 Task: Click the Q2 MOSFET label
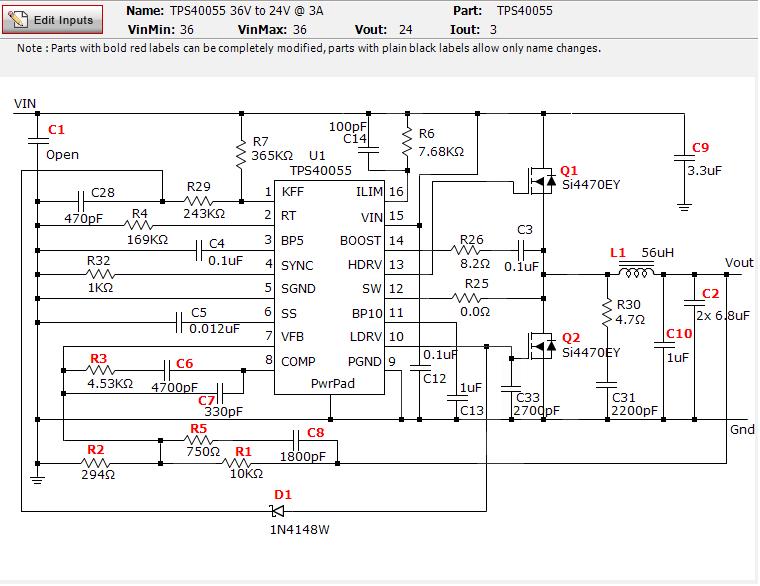tap(570, 338)
